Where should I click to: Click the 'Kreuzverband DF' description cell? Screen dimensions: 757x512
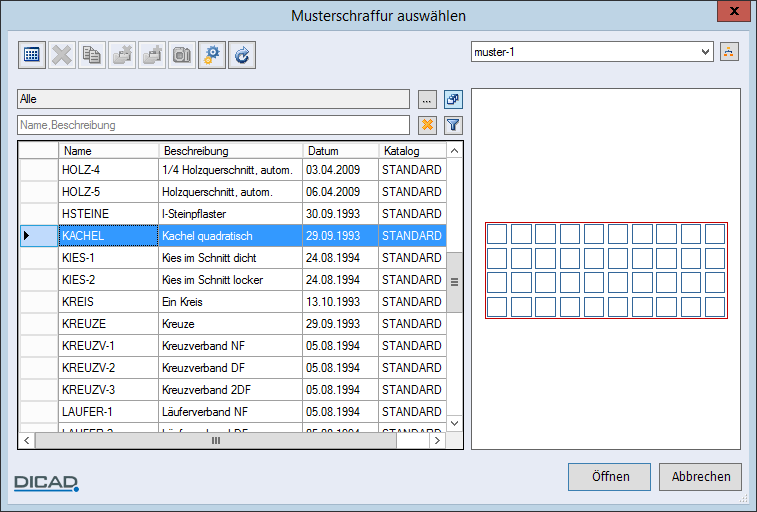pos(231,368)
